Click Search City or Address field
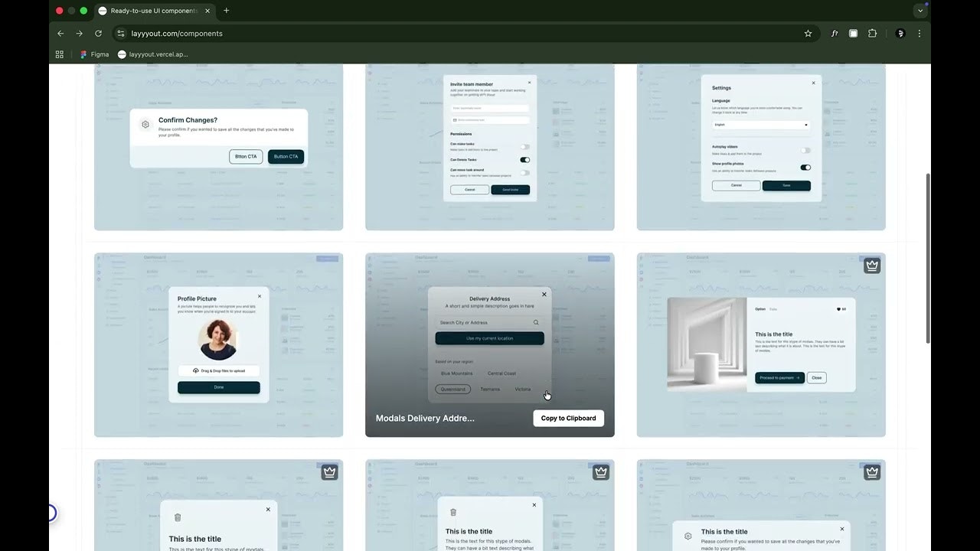This screenshot has width=980, height=551. coord(489,322)
